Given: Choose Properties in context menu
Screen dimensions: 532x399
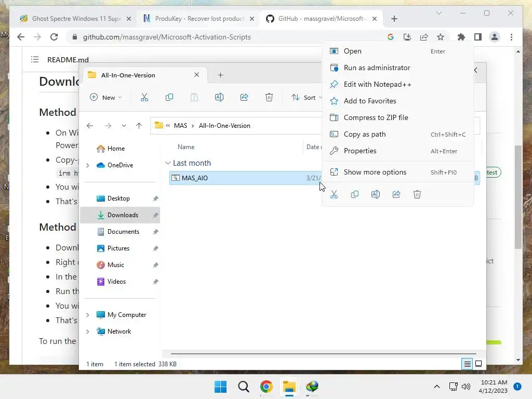Looking at the screenshot, I should pyautogui.click(x=397, y=151).
